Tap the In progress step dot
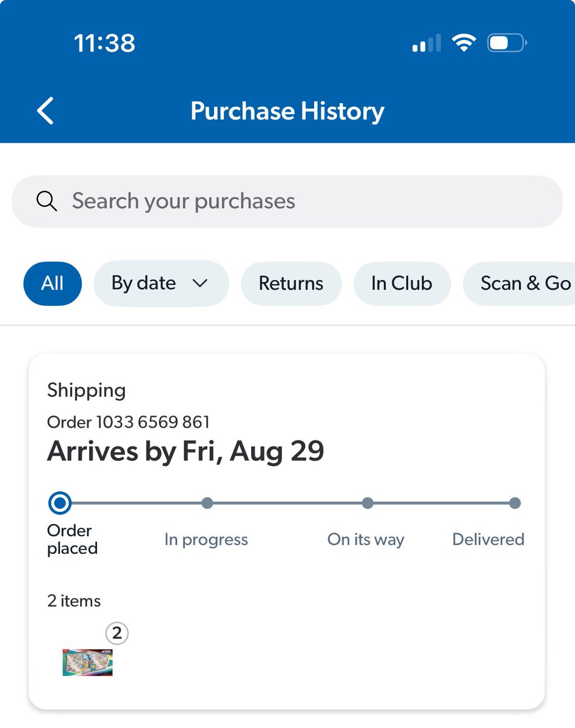The height and width of the screenshot is (728, 575). (207, 503)
